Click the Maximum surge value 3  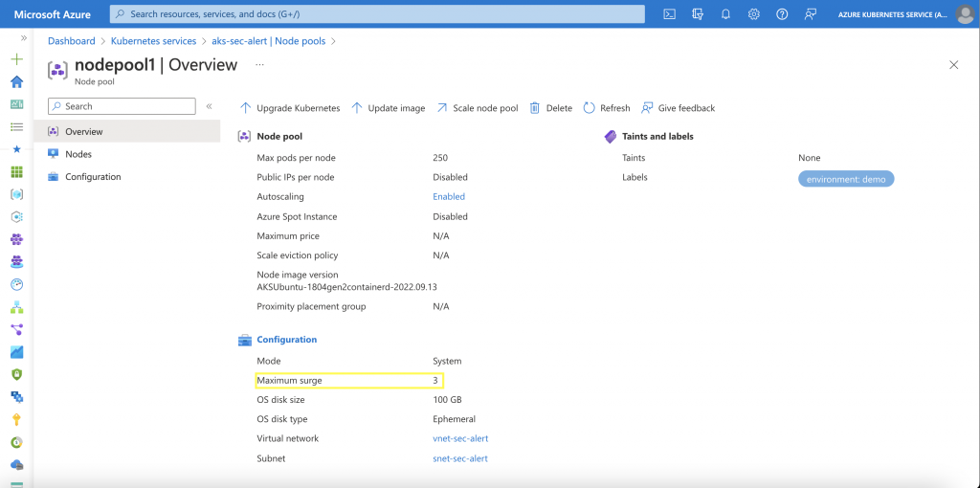pyautogui.click(x=435, y=381)
